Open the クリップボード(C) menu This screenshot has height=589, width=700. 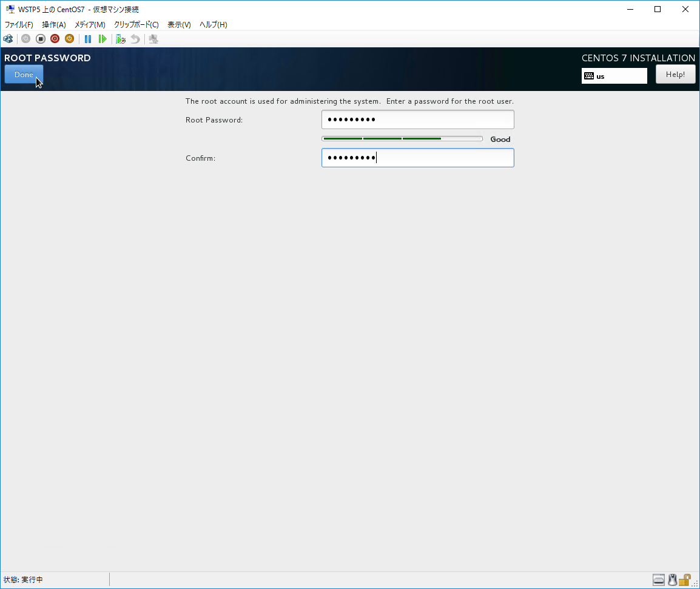coord(136,25)
